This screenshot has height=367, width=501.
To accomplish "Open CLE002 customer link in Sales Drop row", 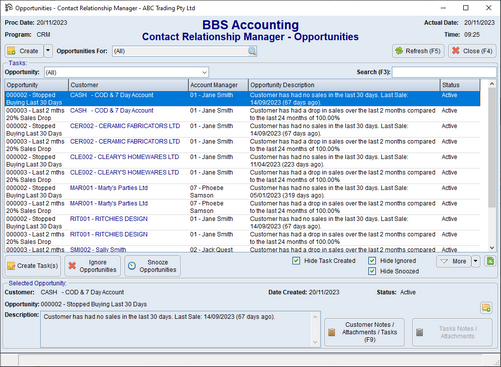I will tap(124, 172).
